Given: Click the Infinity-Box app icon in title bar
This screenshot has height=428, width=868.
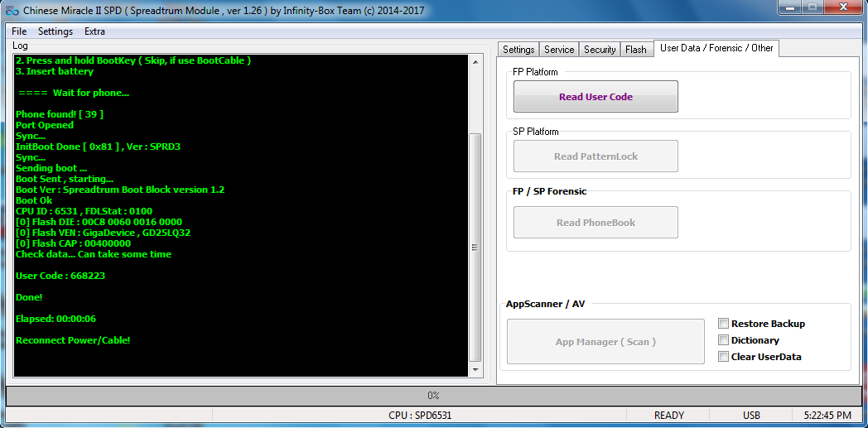Looking at the screenshot, I should point(12,12).
